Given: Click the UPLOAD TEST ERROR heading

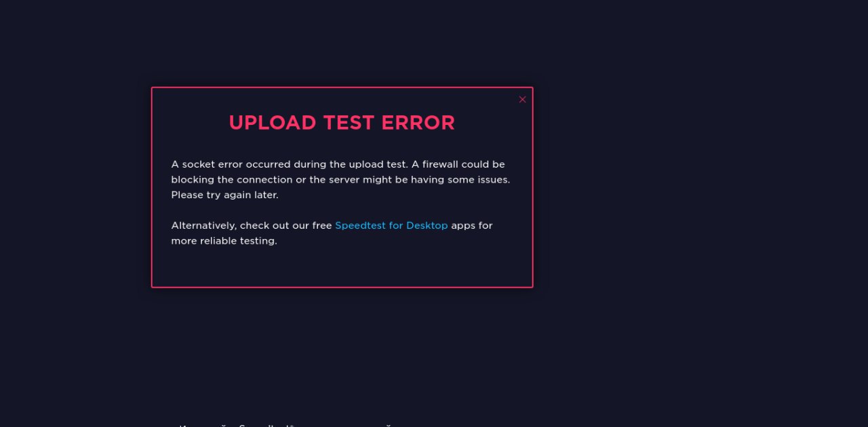Looking at the screenshot, I should [342, 123].
